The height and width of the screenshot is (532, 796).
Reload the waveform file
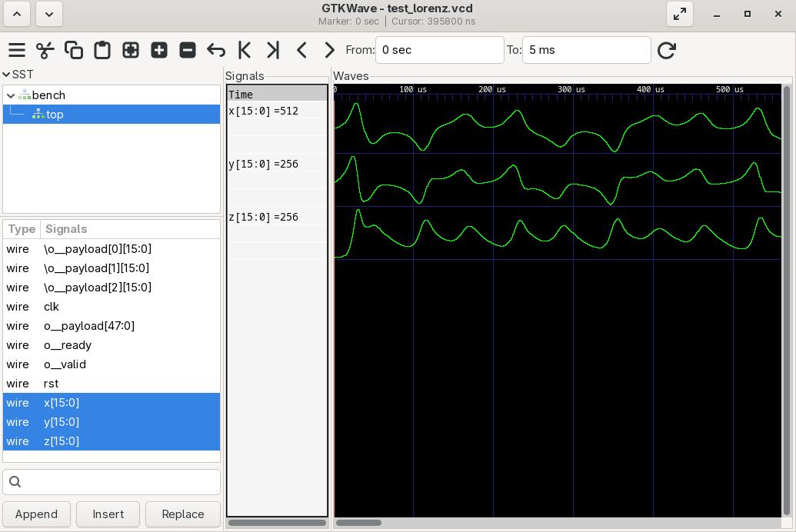coord(667,50)
